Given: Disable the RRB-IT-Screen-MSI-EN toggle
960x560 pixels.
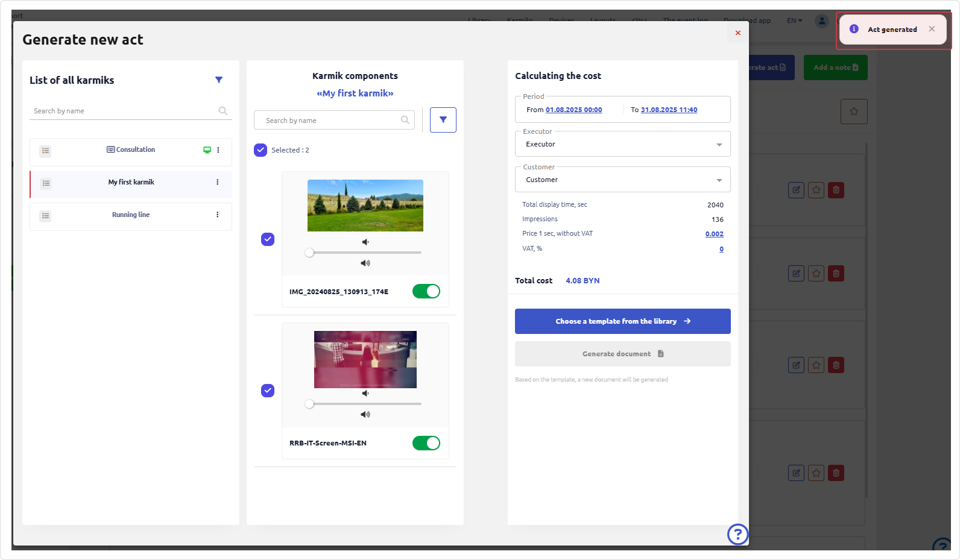Looking at the screenshot, I should tap(426, 443).
